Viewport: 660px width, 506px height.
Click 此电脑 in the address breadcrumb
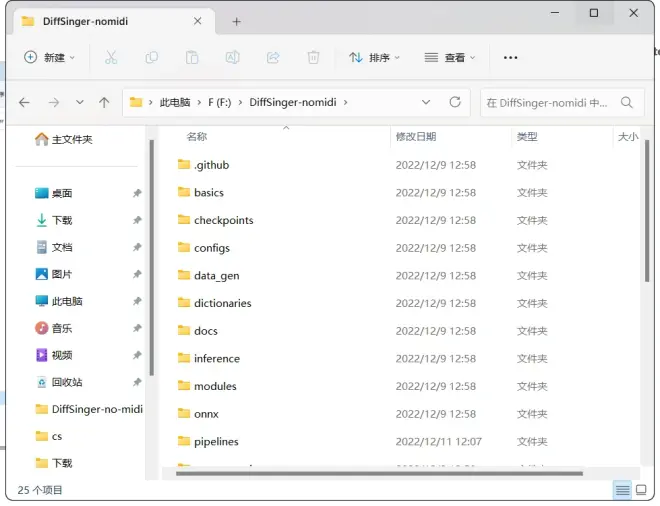coord(175,102)
